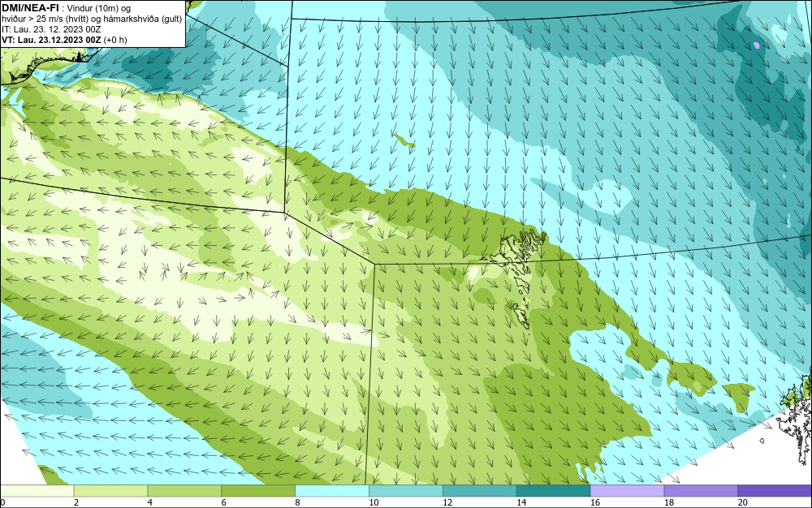
Task: Click the 14–16 m/s dark teal legend swatch
Action: (554, 491)
